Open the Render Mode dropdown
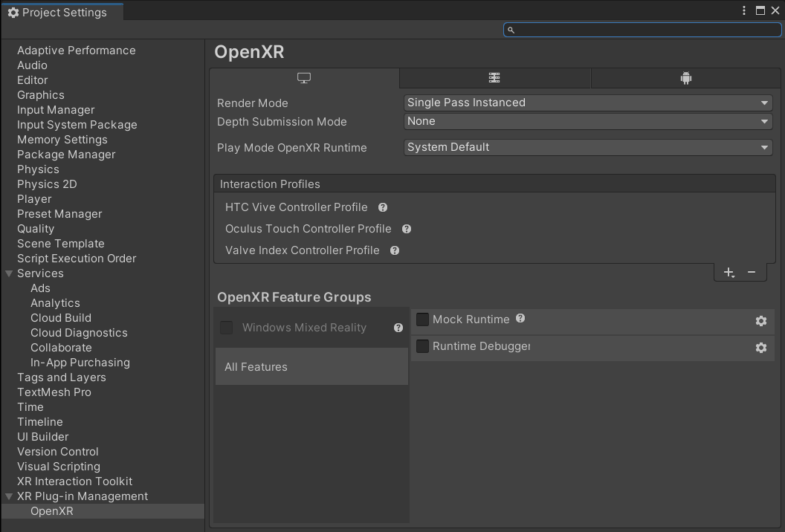The height and width of the screenshot is (532, 785). pos(587,103)
